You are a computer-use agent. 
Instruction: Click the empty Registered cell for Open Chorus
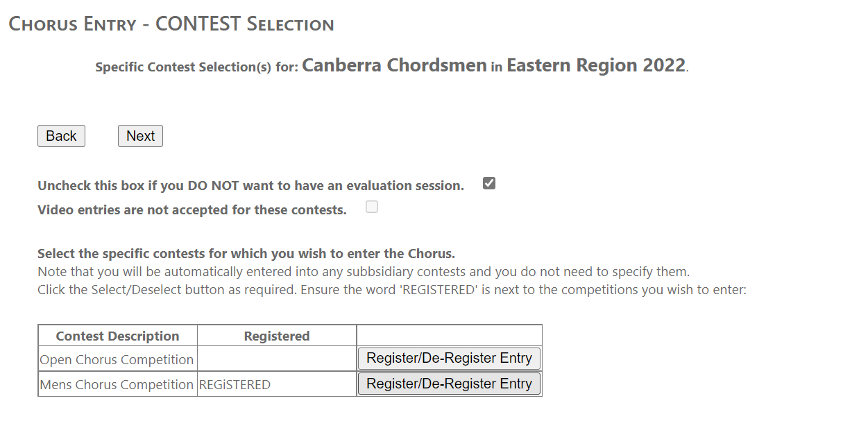point(277,360)
